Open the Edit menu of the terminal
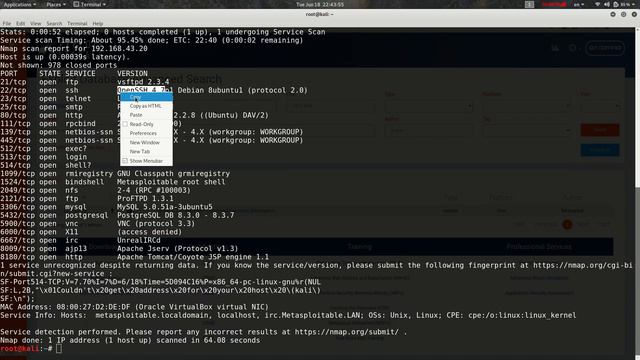This screenshot has width=640, height=360. [20, 24]
